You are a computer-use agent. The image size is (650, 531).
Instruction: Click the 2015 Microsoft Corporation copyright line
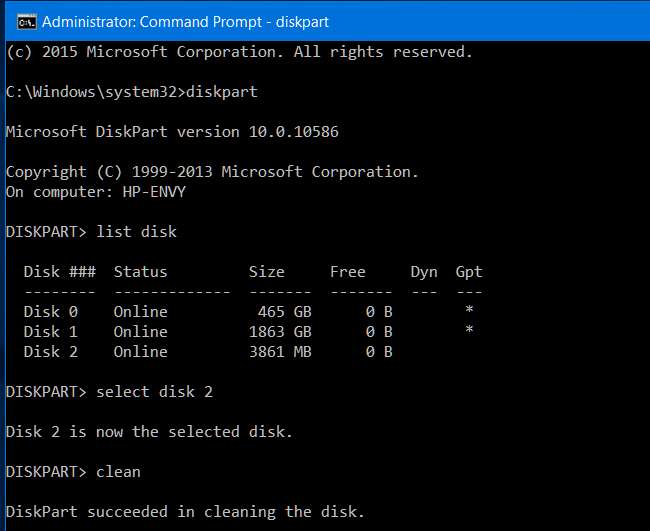(x=239, y=52)
